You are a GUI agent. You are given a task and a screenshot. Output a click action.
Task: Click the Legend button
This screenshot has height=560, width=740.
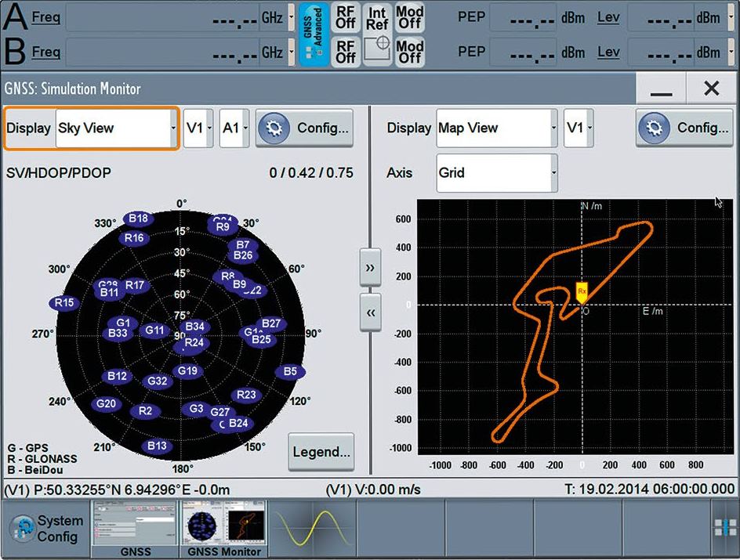pos(321,452)
